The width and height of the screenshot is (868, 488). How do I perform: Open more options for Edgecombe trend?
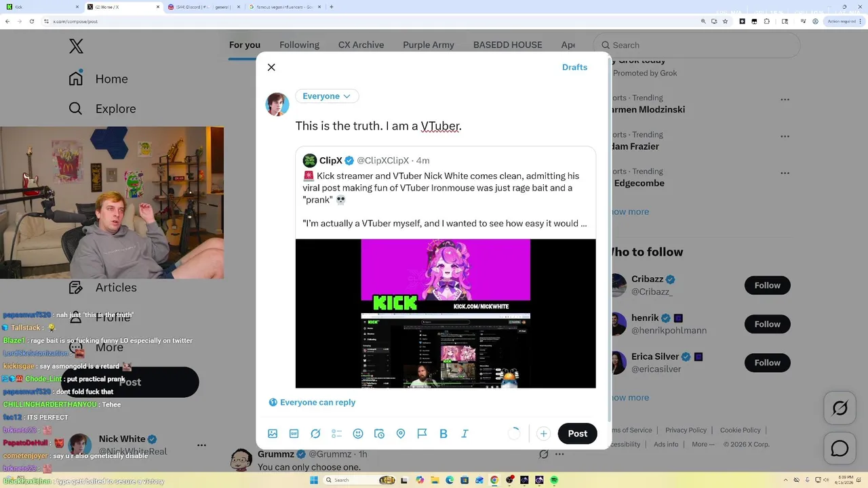[x=785, y=172]
